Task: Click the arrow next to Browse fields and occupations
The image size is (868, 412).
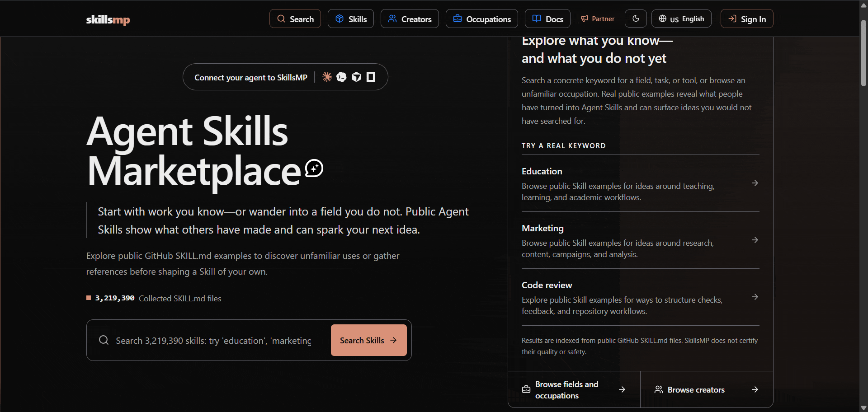Action: (622, 389)
